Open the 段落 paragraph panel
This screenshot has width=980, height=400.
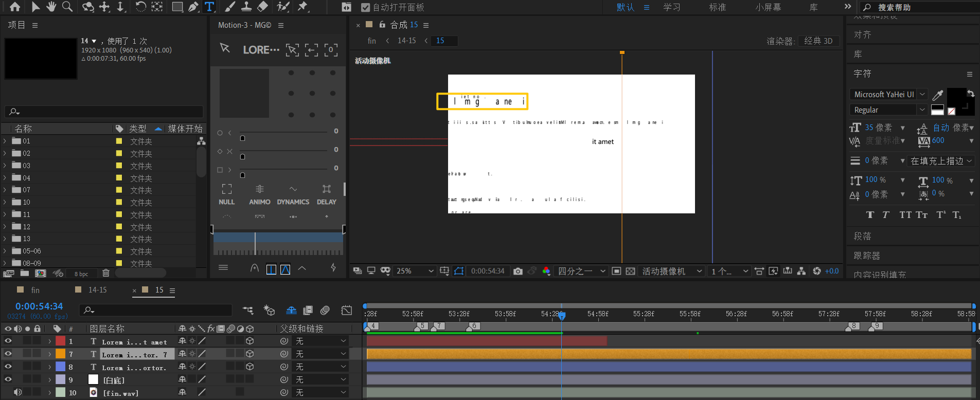[x=863, y=236]
